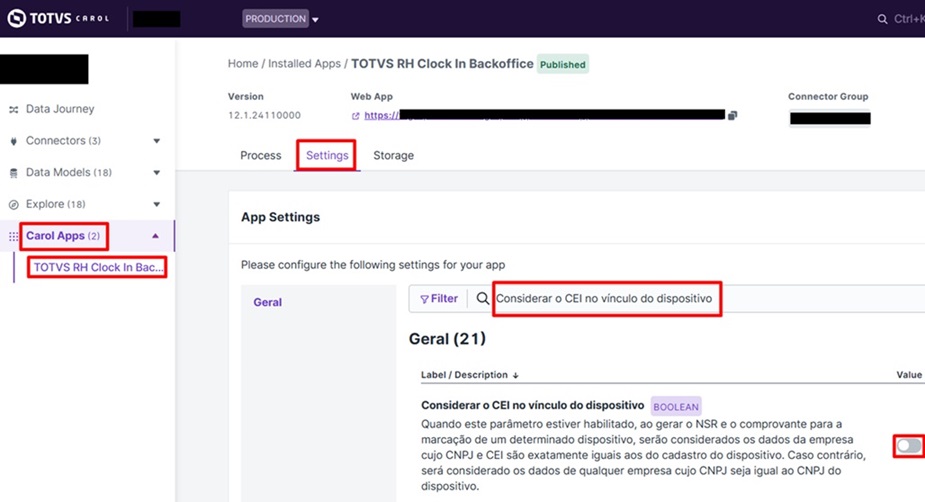
Task: Go to Home breadcrumb
Action: 243,64
